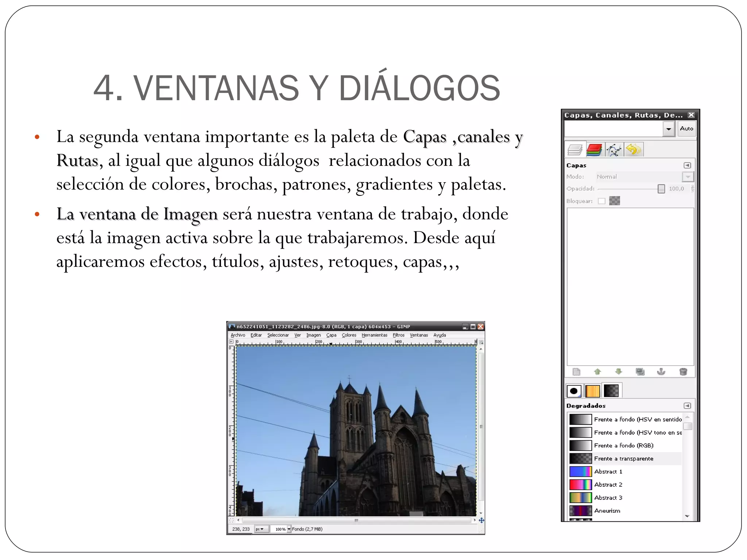Click the image menu arrow at ruler corner
This screenshot has height=560, width=747.
231,342
